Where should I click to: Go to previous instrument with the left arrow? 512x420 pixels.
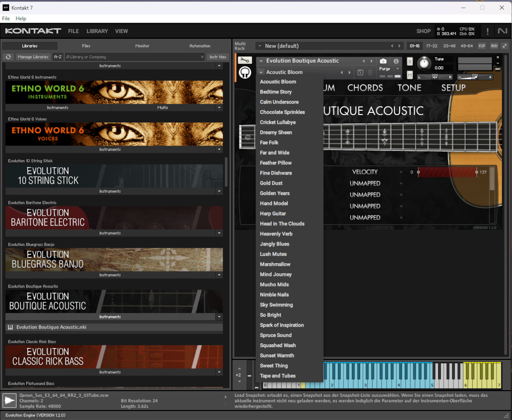tap(364, 61)
